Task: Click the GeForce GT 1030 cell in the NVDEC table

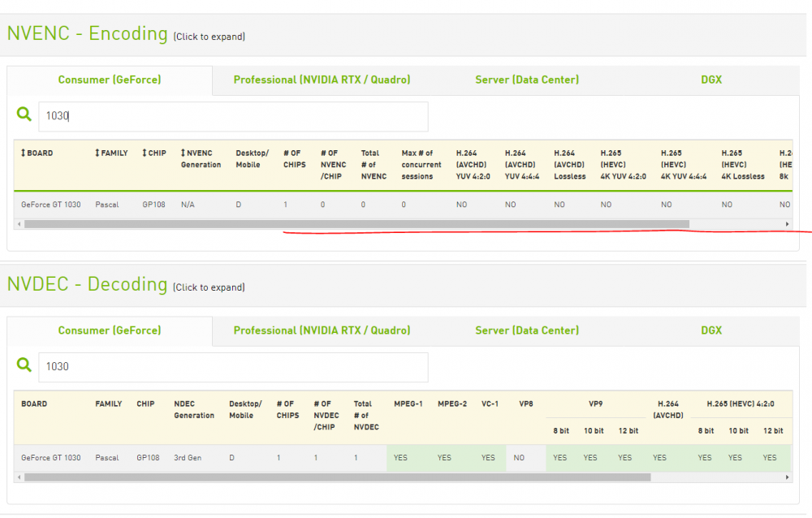Action: pos(50,458)
